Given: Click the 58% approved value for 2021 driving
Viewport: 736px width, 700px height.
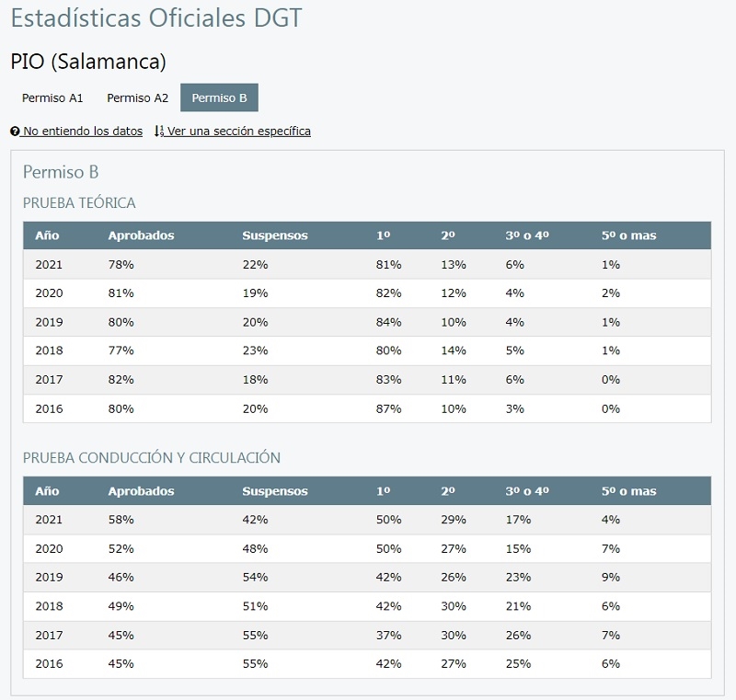Looking at the screenshot, I should [121, 520].
